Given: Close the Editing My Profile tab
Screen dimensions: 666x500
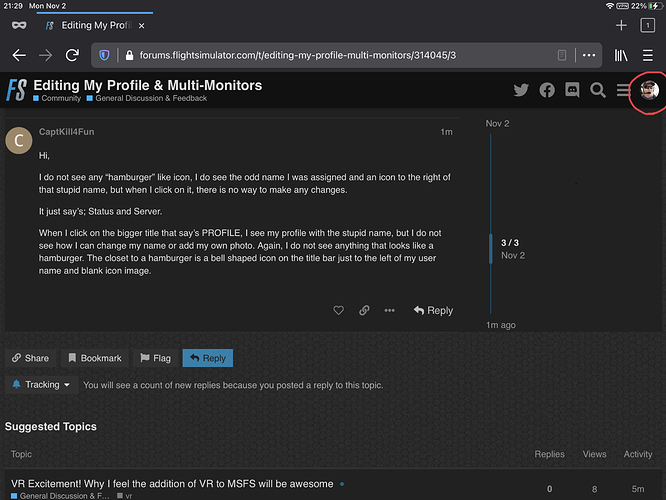Looking at the screenshot, I should (x=141, y=26).
